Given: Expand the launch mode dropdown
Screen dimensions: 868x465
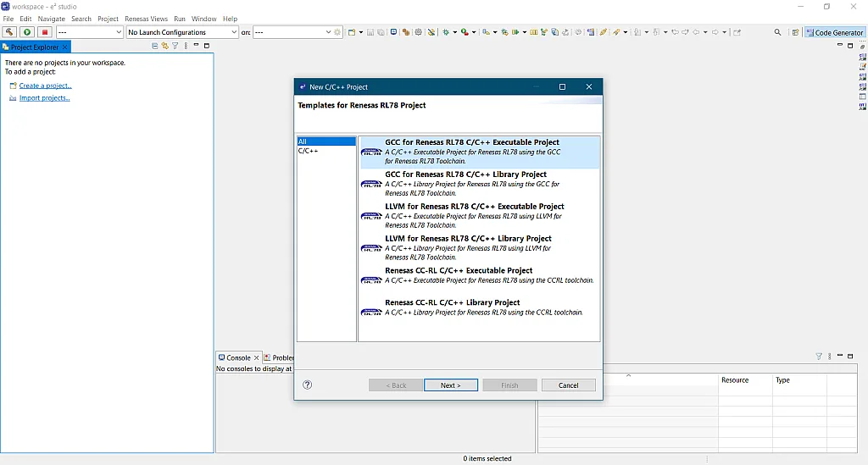Looking at the screenshot, I should (118, 32).
